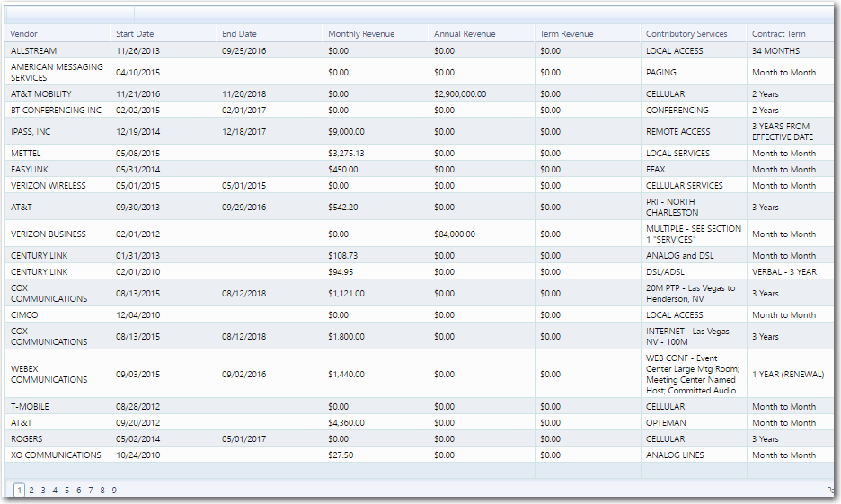Click the $3,275.13 monthly revenue value
Viewport: 841px width, 504px height.
tap(346, 154)
